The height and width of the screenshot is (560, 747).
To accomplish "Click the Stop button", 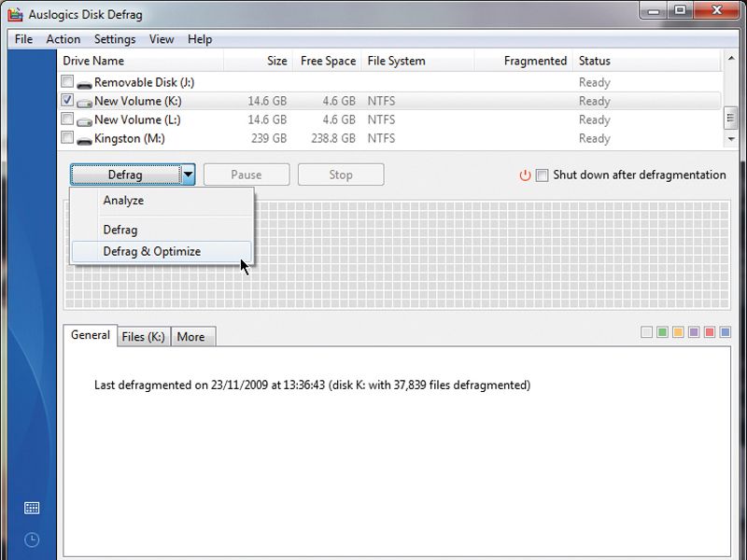I will 341,175.
